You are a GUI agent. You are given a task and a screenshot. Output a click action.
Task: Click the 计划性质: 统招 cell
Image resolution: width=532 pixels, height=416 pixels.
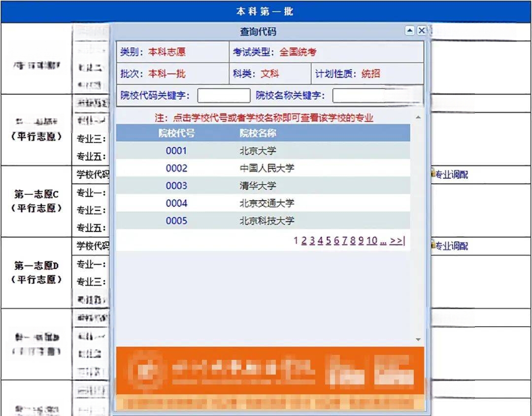(x=367, y=74)
